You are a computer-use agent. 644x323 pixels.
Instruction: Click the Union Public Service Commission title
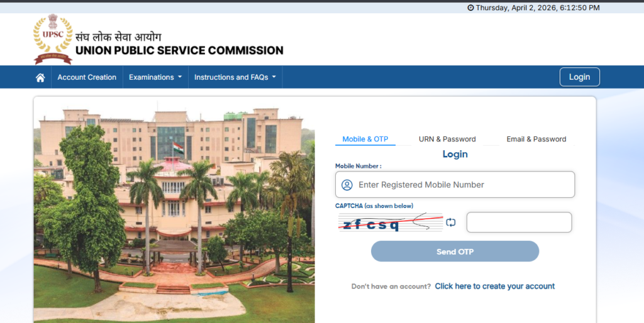click(x=179, y=50)
